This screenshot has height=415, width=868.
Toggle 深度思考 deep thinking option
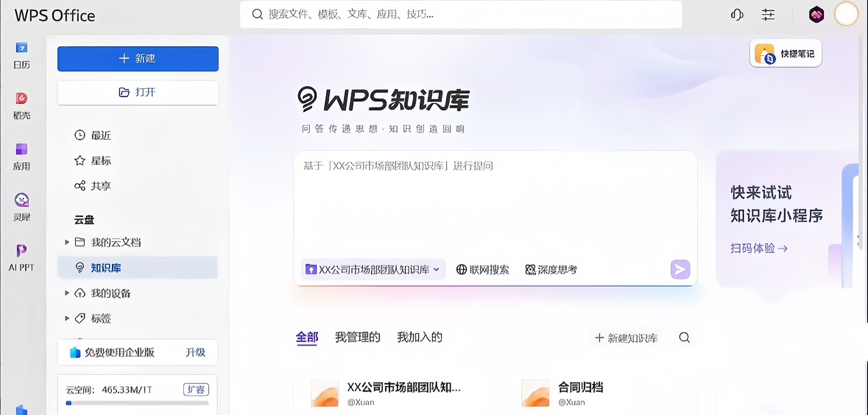(x=551, y=269)
